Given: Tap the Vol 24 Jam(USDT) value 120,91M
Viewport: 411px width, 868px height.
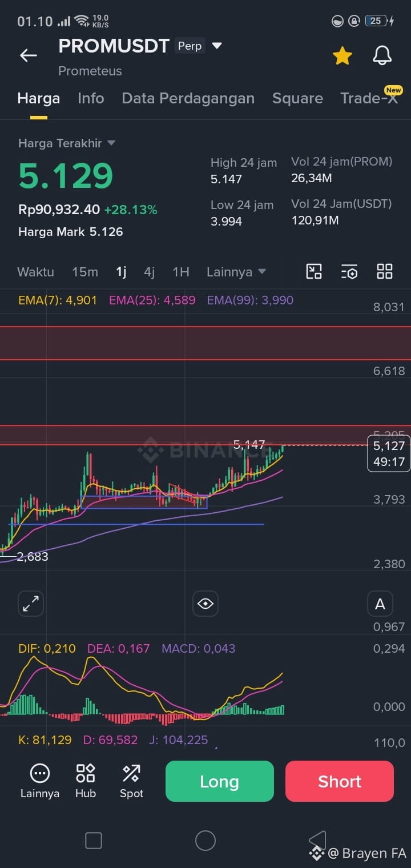Looking at the screenshot, I should click(315, 220).
